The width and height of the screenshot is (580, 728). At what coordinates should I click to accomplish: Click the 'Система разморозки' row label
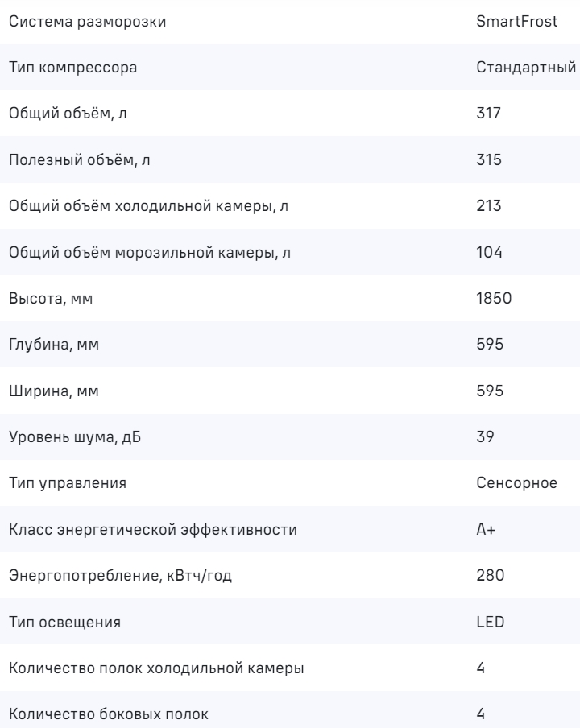88,22
